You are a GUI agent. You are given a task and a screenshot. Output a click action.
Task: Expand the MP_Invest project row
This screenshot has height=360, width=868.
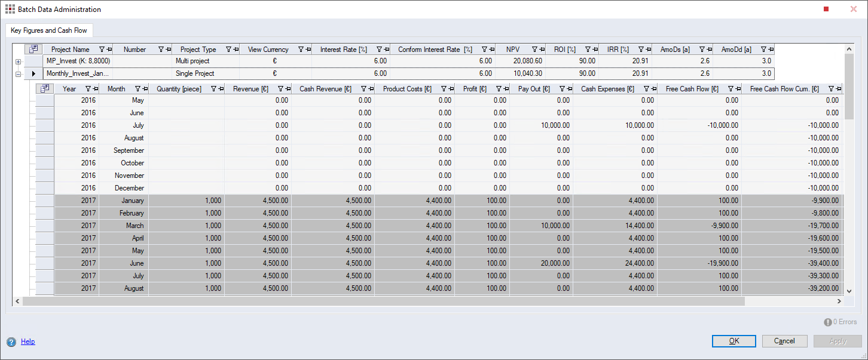coord(18,61)
